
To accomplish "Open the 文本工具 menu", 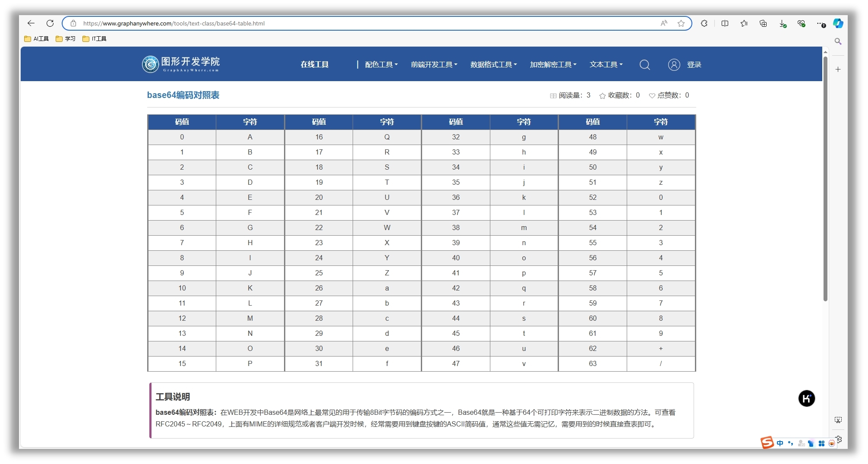I will pos(606,65).
